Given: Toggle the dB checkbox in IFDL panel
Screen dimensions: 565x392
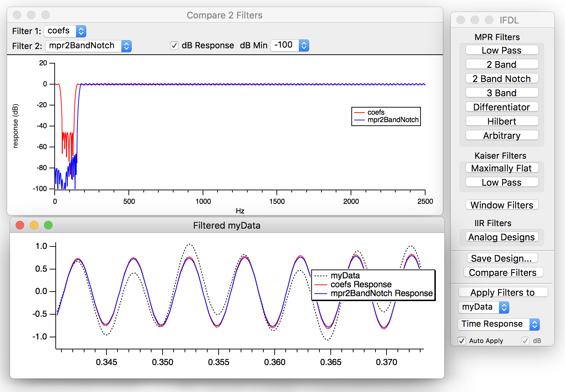Looking at the screenshot, I should coord(525,341).
